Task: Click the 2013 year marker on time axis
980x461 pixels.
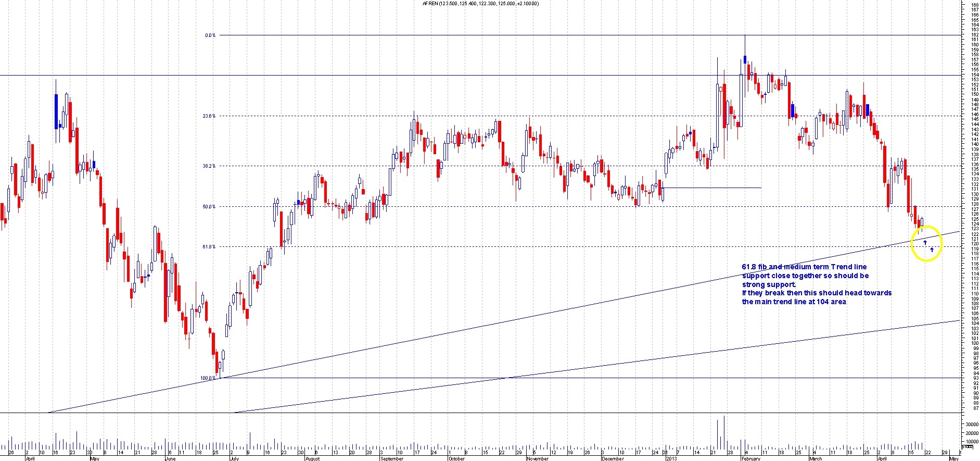Action: point(671,458)
